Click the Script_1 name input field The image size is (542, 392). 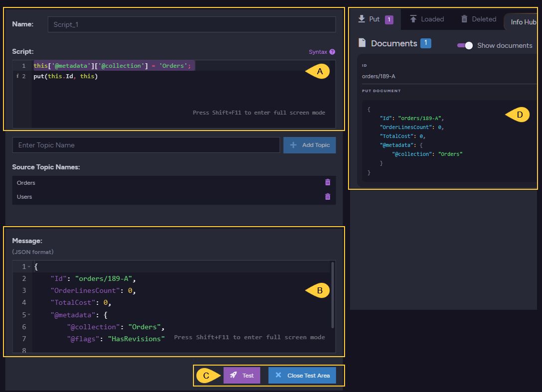[x=191, y=24]
